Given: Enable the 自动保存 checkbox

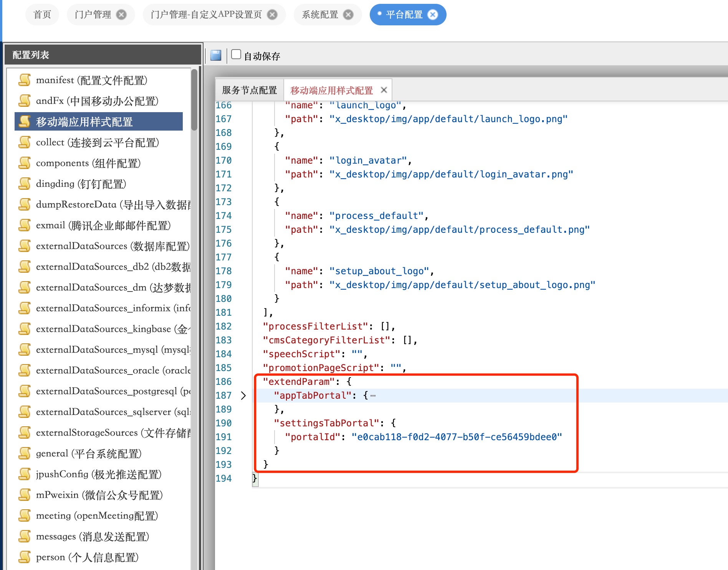Looking at the screenshot, I should 236,55.
